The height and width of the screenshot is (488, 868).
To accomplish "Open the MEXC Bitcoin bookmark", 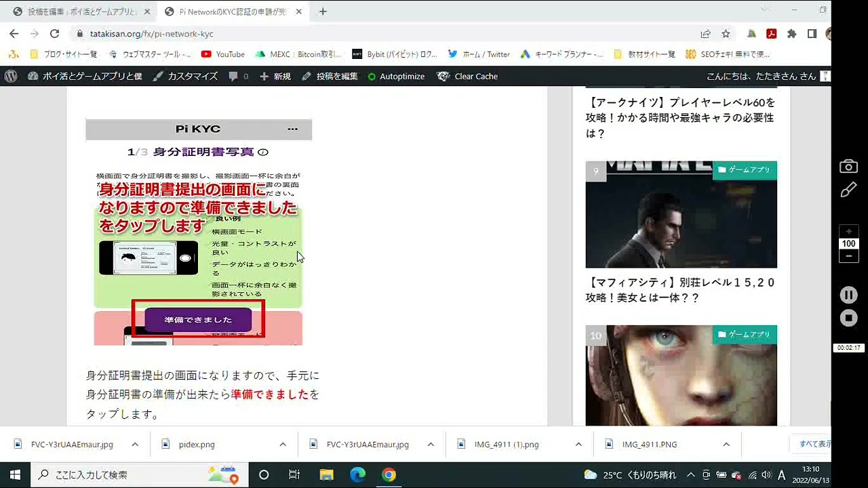I will 299,54.
